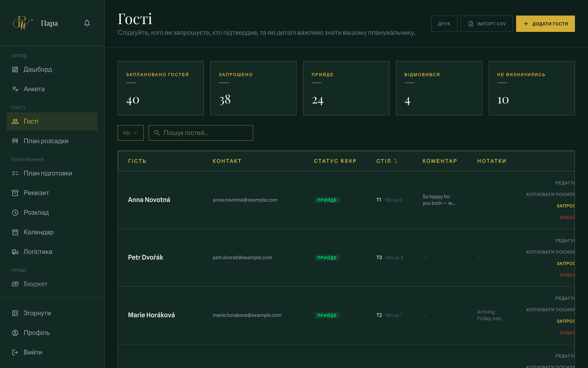The image size is (588, 368).
Task: Open Анкета questionnaire icon
Action: click(x=15, y=89)
